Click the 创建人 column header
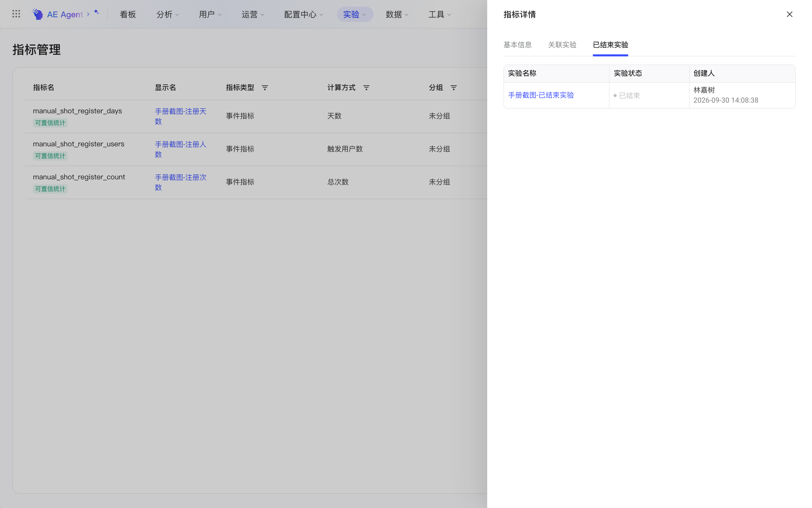 [x=704, y=73]
